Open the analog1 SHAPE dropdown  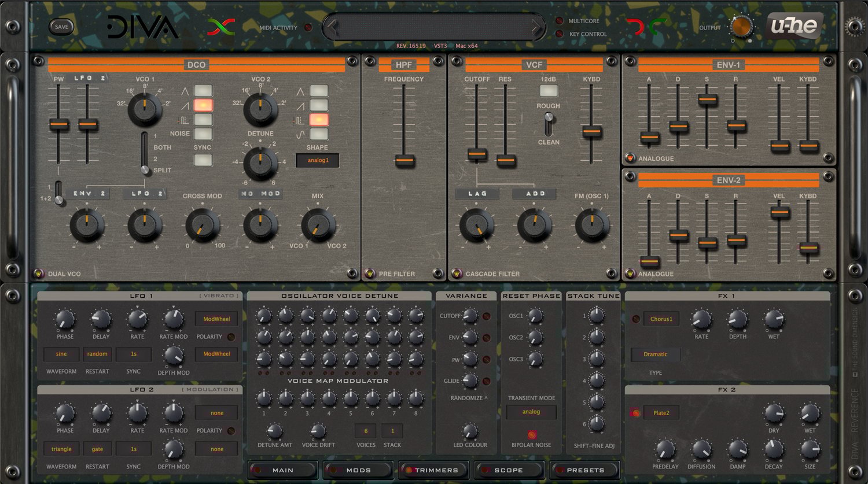click(318, 160)
